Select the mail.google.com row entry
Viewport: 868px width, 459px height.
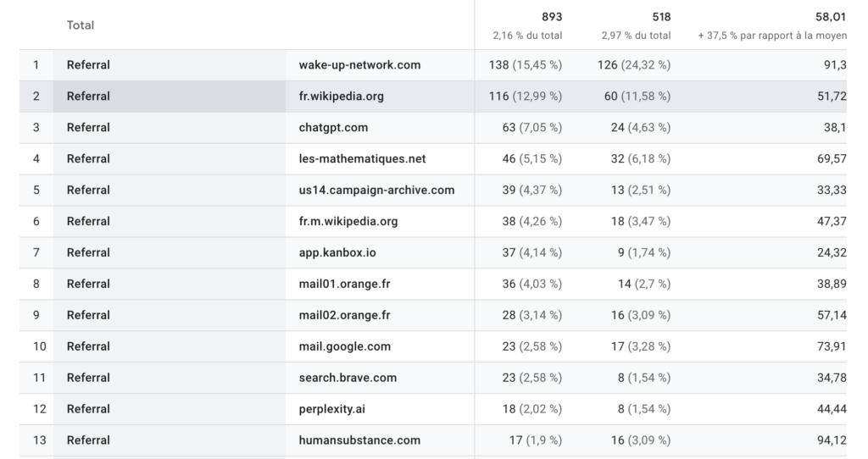tap(344, 346)
